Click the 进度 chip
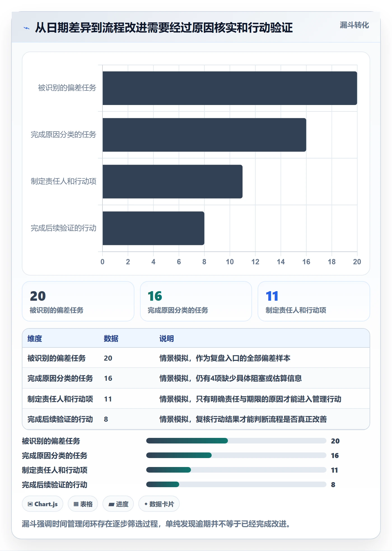392x551 pixels. (x=118, y=504)
